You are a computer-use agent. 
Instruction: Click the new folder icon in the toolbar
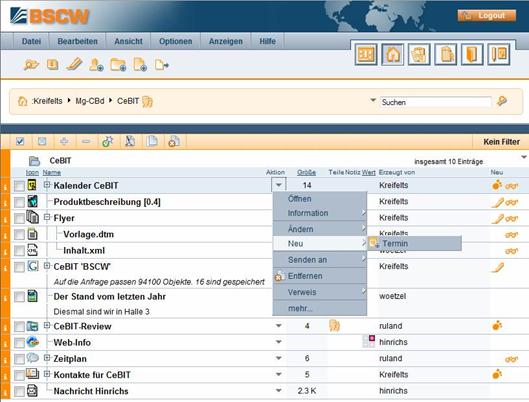tap(118, 64)
